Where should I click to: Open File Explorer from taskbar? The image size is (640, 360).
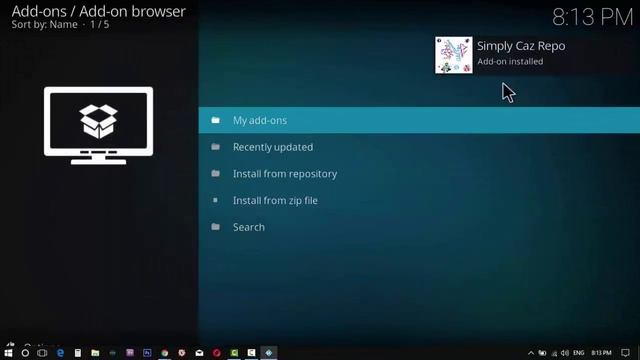click(x=95, y=353)
